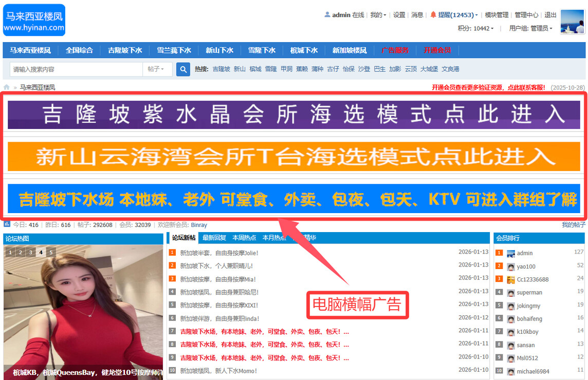Click the statistics bar chart icon

coord(7,224)
